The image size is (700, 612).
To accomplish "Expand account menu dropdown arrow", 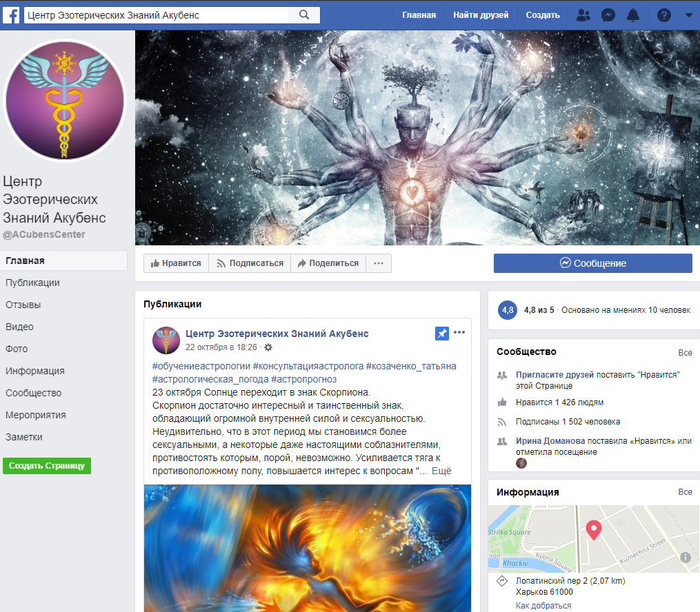I will point(688,15).
